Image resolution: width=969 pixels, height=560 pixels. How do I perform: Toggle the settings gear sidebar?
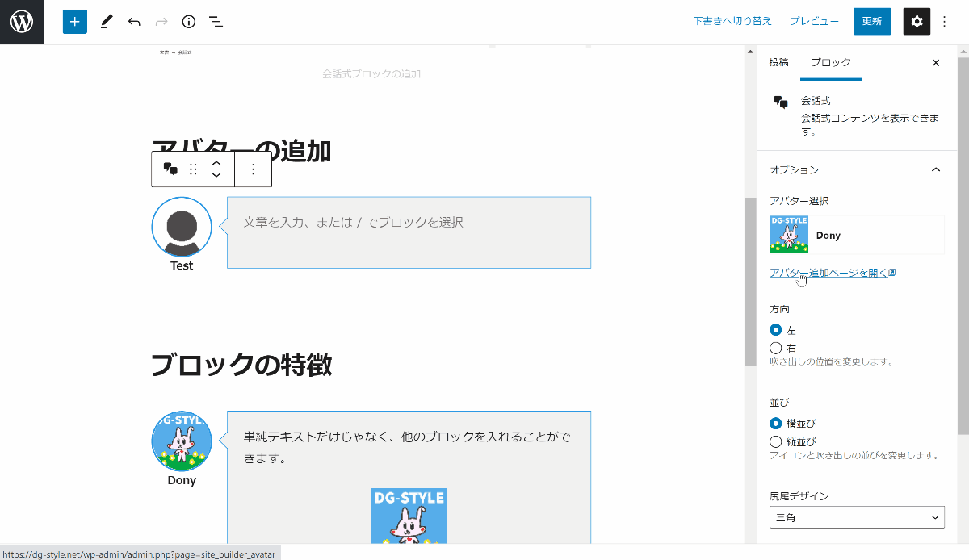(x=917, y=22)
